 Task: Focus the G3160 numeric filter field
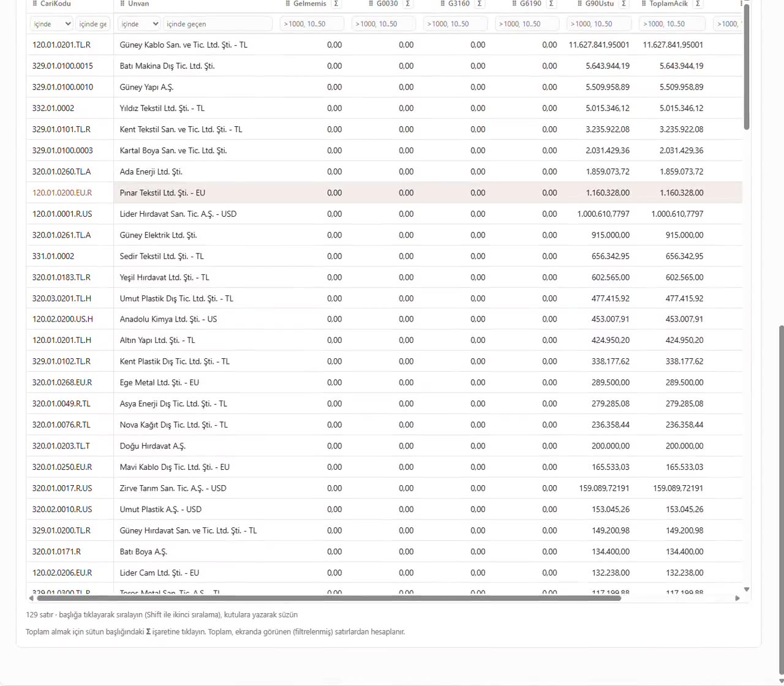pyautogui.click(x=455, y=24)
